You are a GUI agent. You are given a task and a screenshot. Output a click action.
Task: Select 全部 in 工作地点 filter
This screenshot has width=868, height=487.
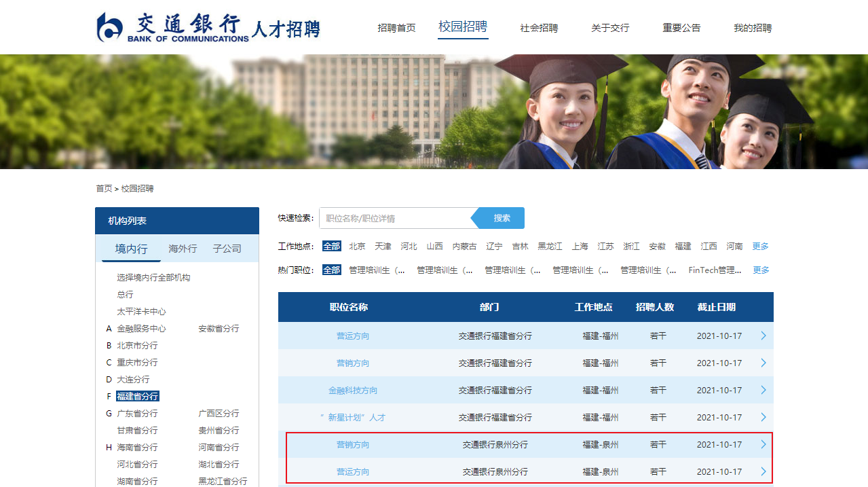click(x=332, y=246)
